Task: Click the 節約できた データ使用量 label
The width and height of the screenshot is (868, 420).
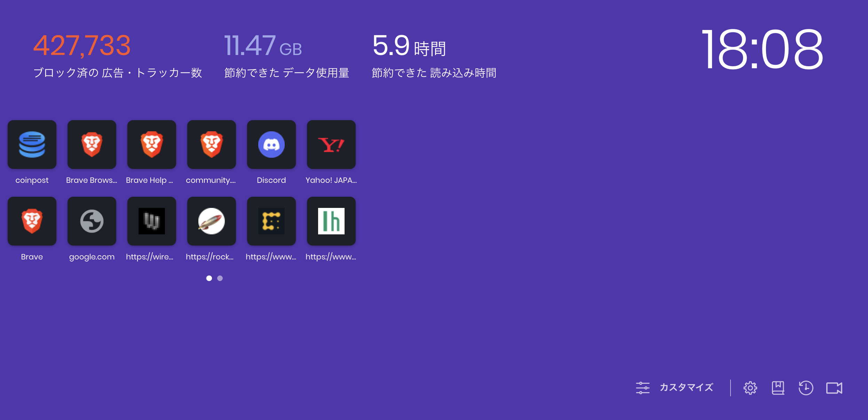Action: 287,73
